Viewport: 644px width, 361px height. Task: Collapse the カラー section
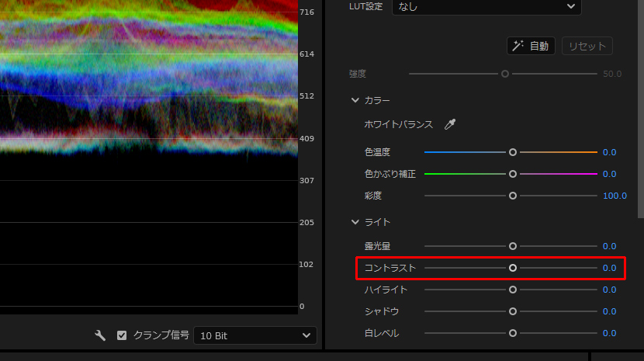[355, 100]
